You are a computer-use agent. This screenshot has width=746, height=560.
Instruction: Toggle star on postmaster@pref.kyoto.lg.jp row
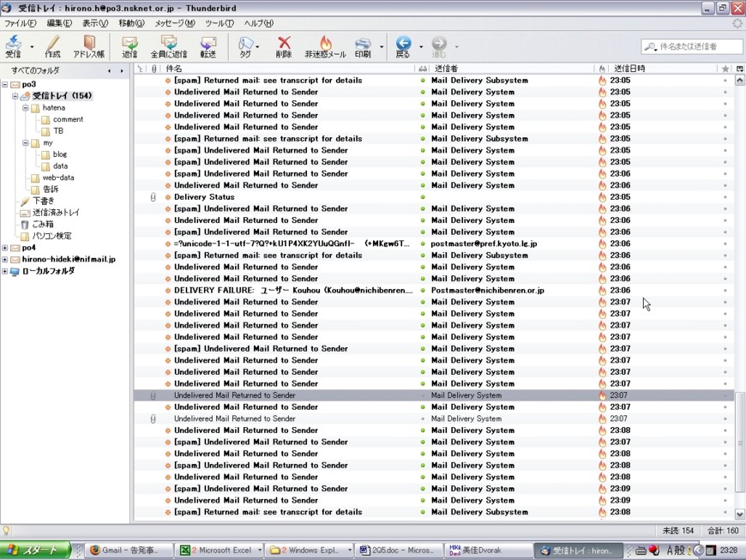click(x=725, y=244)
